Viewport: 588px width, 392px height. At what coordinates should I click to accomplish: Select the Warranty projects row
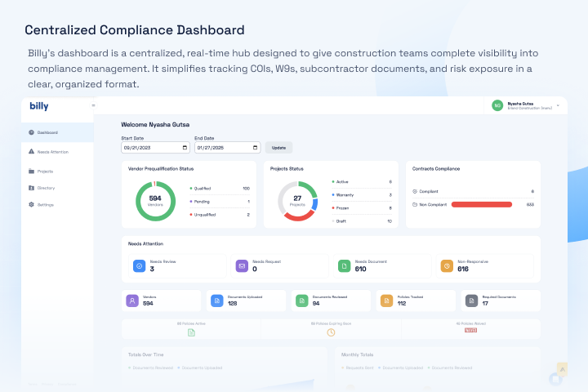point(362,195)
